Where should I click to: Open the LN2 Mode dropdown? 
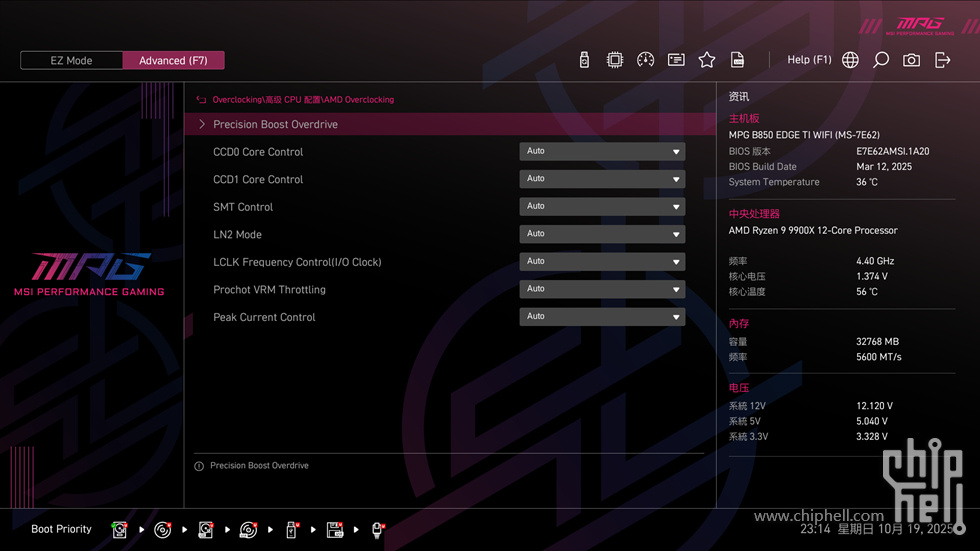pos(602,234)
